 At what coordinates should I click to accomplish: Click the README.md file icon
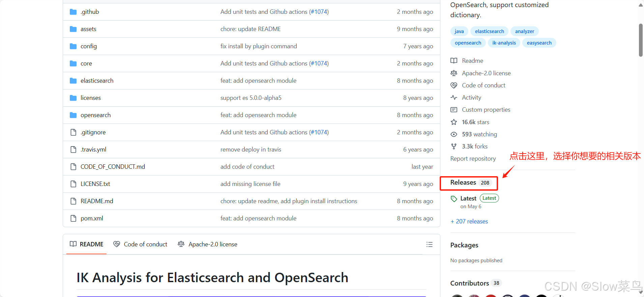73,201
